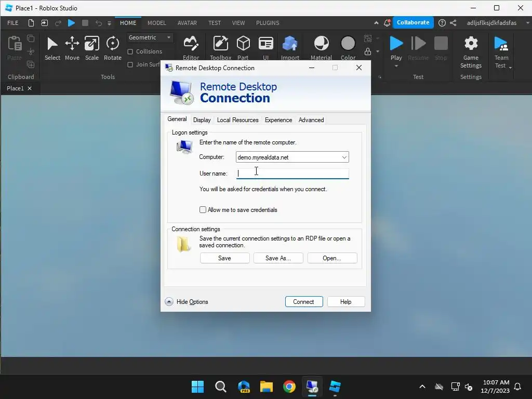This screenshot has width=532, height=399.
Task: Select the Place1 document tab
Action: [x=15, y=88]
